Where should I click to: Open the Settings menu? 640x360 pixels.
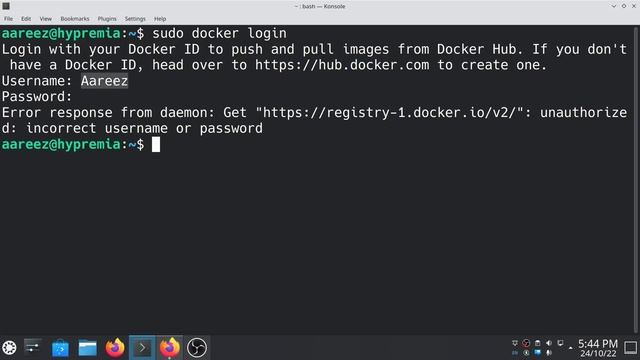coord(135,19)
